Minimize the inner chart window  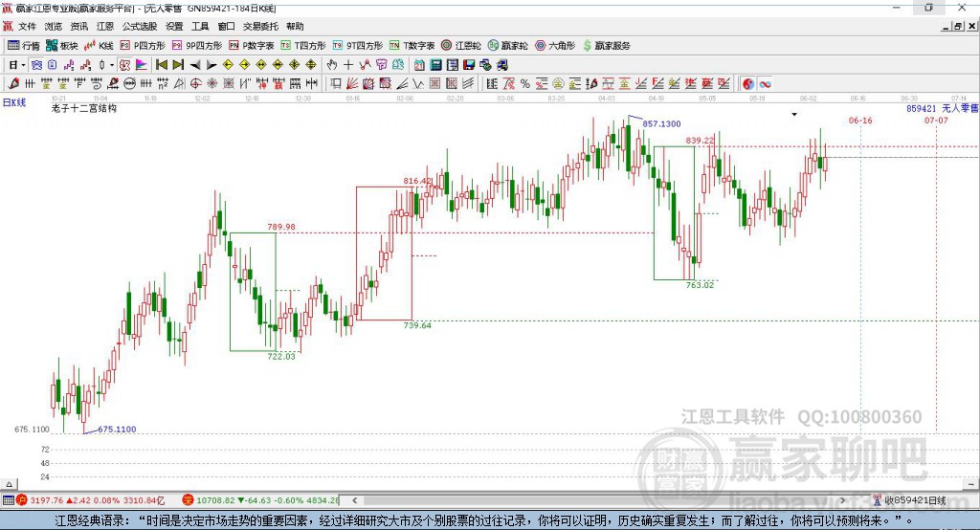[x=946, y=26]
